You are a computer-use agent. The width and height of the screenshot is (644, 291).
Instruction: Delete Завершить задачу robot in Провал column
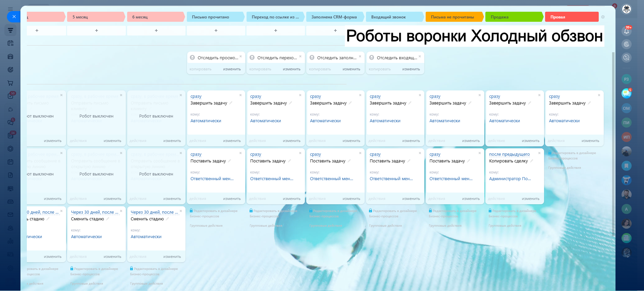[x=599, y=95]
